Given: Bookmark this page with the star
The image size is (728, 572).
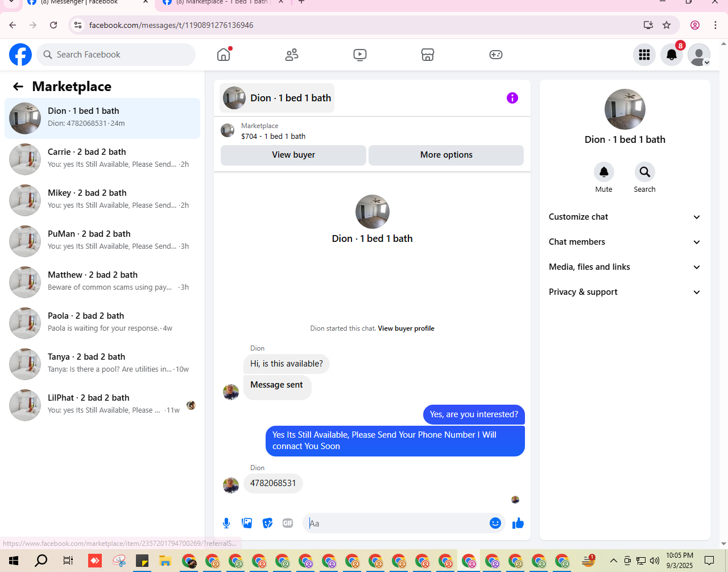Looking at the screenshot, I should (x=667, y=25).
